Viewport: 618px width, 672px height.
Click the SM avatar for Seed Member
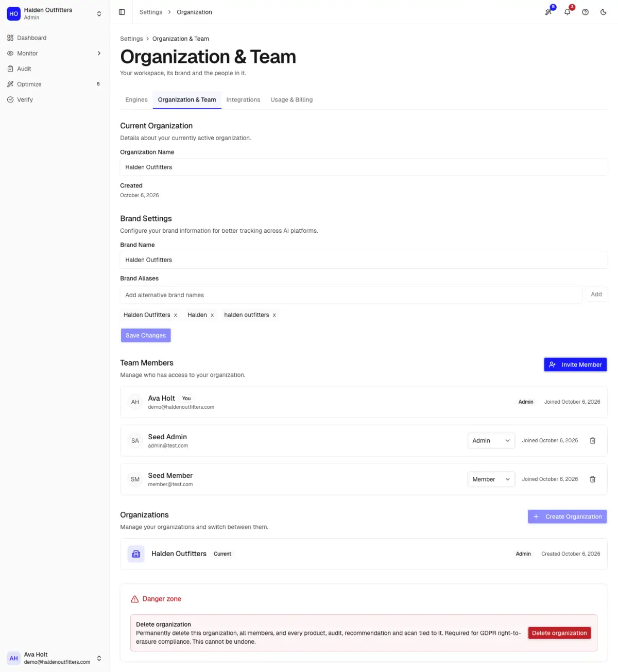(135, 479)
